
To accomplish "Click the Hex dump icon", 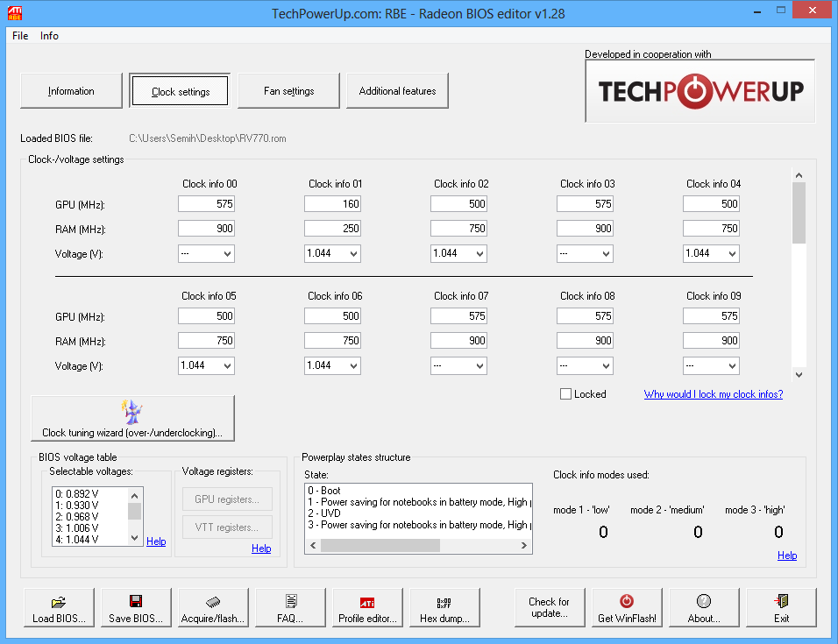I will pyautogui.click(x=444, y=602).
